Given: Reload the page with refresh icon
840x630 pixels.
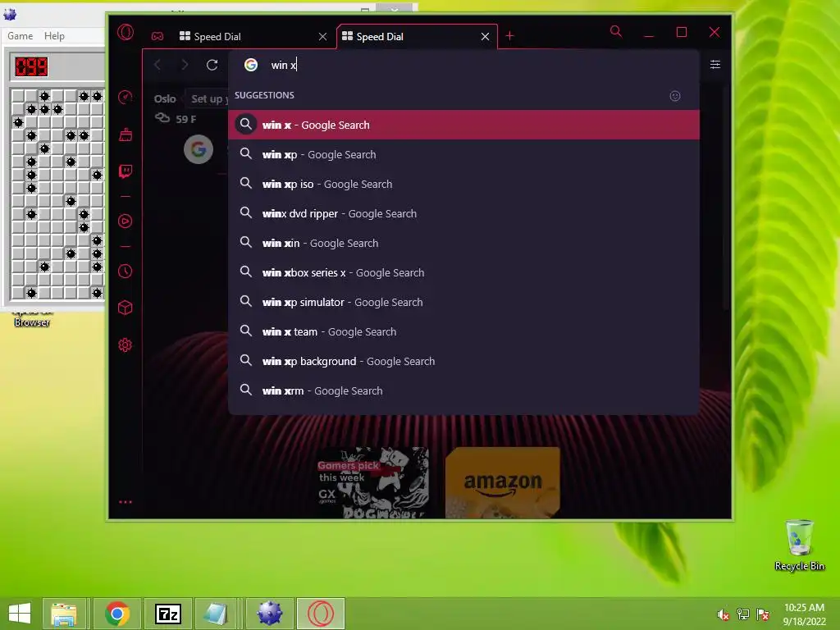Looking at the screenshot, I should point(212,65).
